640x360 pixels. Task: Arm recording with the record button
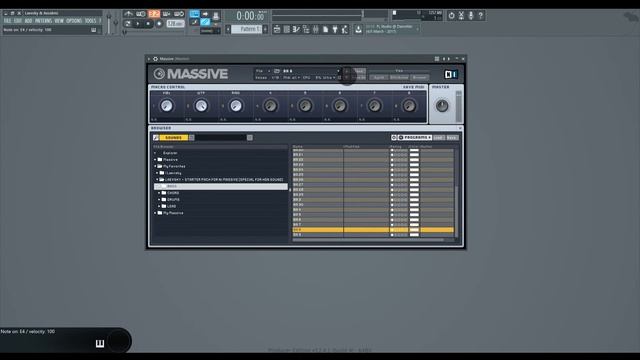[x=159, y=24]
